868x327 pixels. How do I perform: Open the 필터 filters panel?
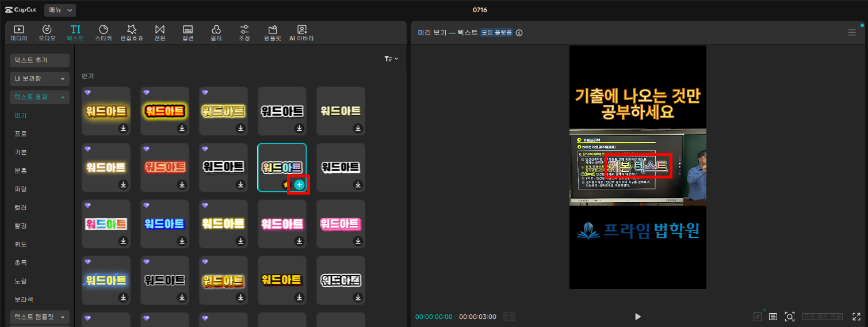click(216, 33)
